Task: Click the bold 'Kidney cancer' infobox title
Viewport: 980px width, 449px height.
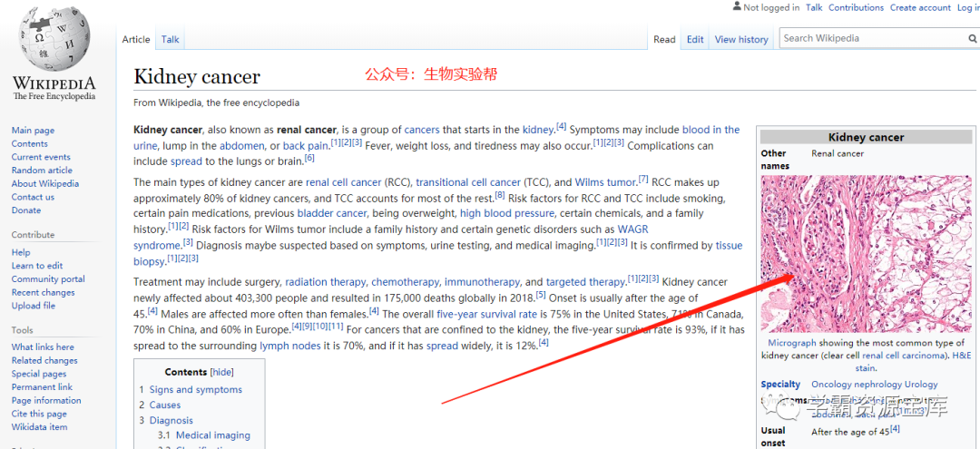Action: coord(866,137)
